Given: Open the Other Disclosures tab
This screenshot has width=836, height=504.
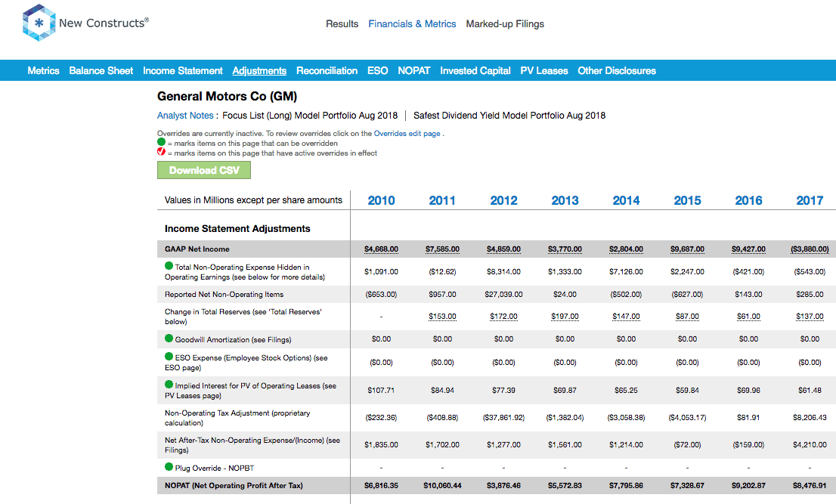Looking at the screenshot, I should click(617, 71).
